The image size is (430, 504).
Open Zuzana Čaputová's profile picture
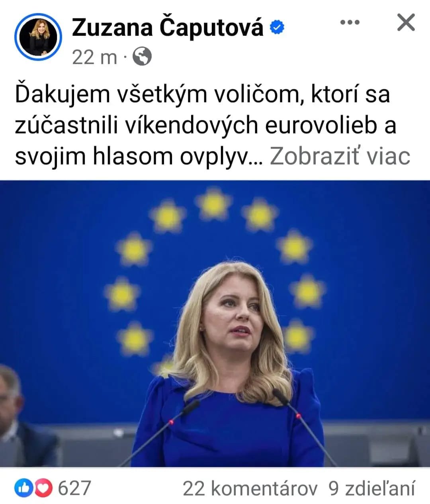point(38,37)
